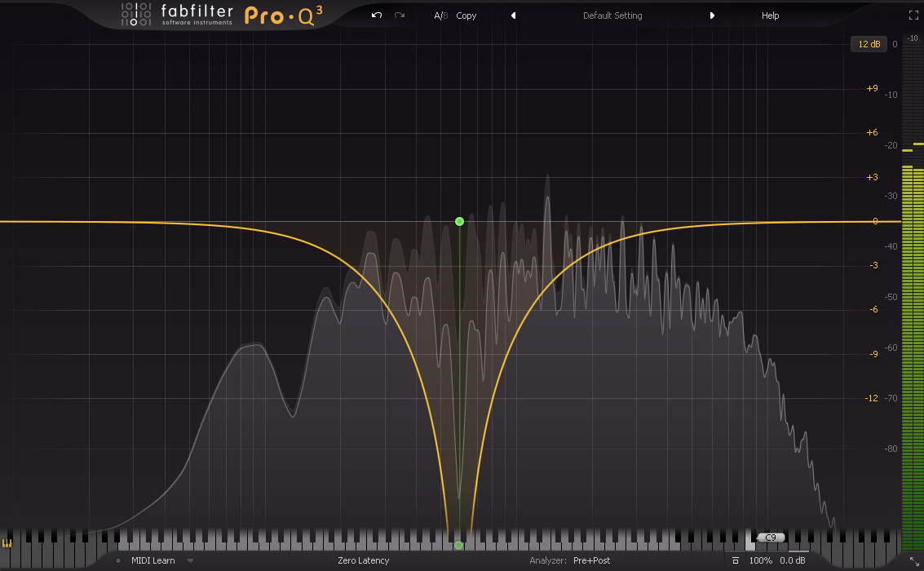Click the redo arrow in the top bar

coord(400,15)
